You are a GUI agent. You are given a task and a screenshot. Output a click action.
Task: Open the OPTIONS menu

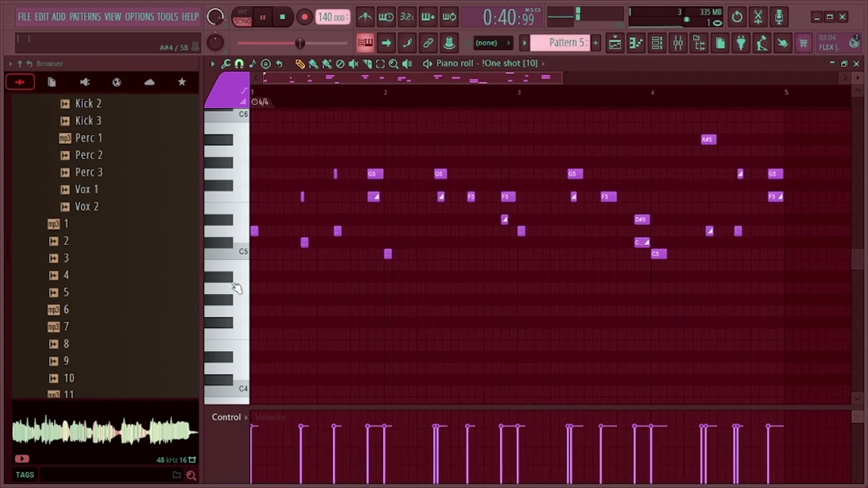click(139, 17)
